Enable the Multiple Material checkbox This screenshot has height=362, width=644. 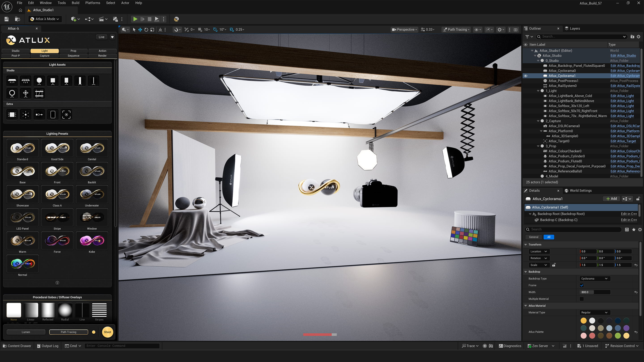click(582, 299)
